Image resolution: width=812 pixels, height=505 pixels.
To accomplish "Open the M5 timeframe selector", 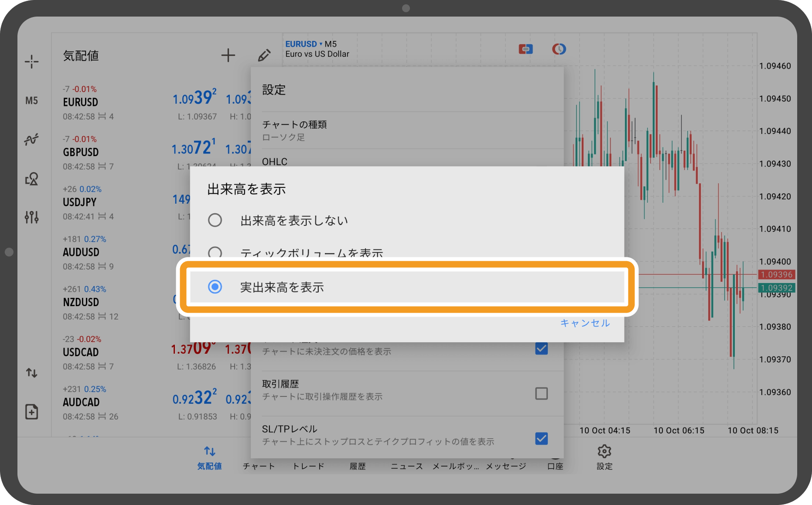I will [31, 101].
